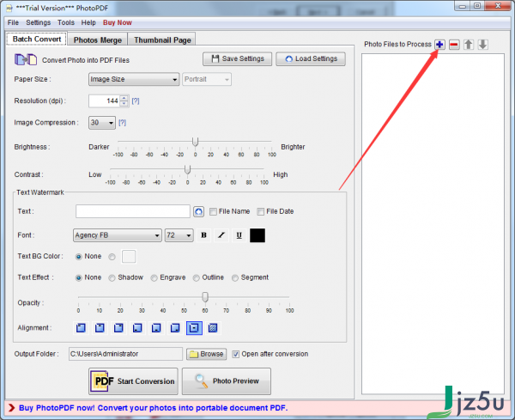This screenshot has height=420, width=515.
Task: Click Buy Now in the menu bar
Action: click(x=118, y=22)
